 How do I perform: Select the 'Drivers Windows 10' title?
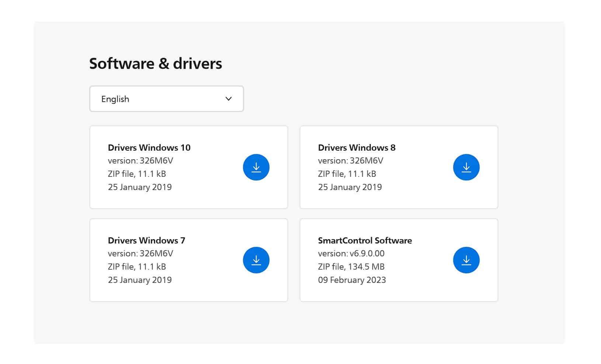pos(149,148)
